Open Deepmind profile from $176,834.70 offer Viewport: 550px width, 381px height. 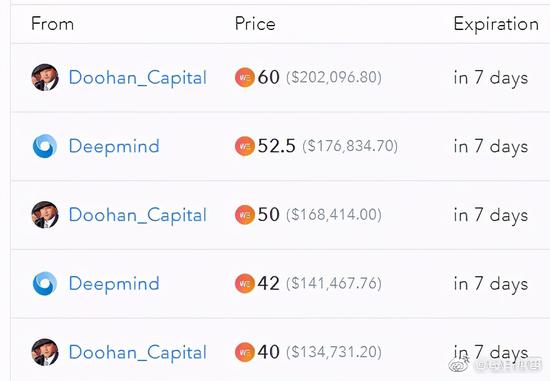(x=114, y=147)
